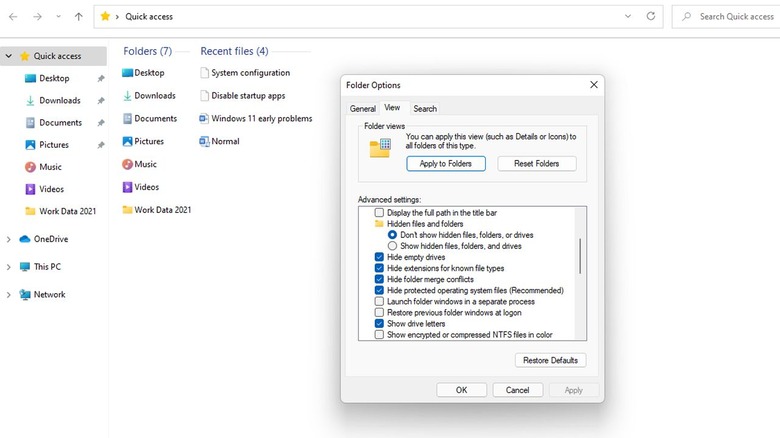
Task: Enable Display the full path in title bar
Action: (379, 213)
